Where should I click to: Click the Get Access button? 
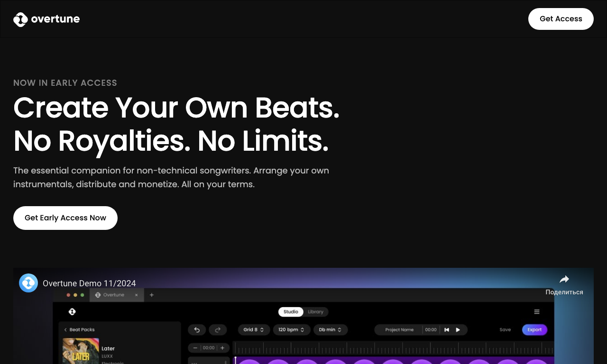tap(561, 19)
